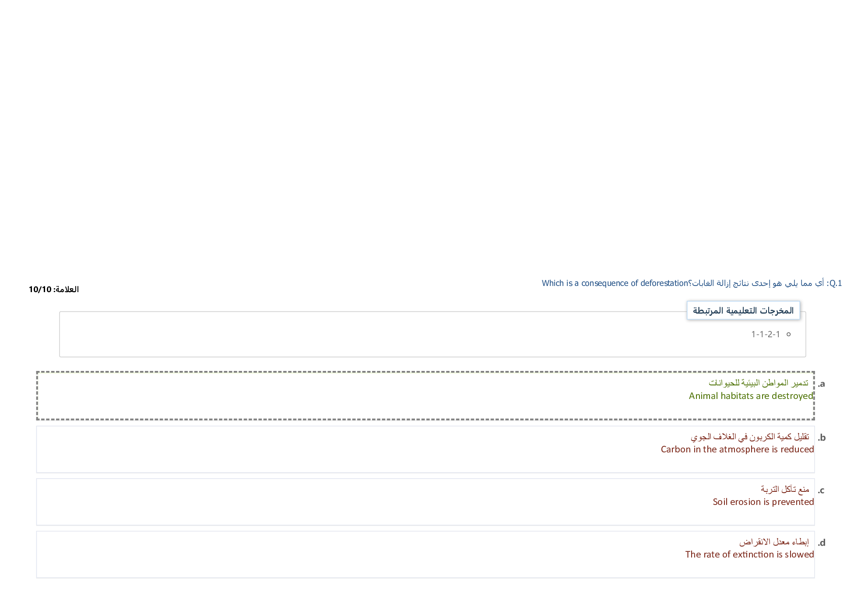Click the Q.1 question number label

point(835,283)
